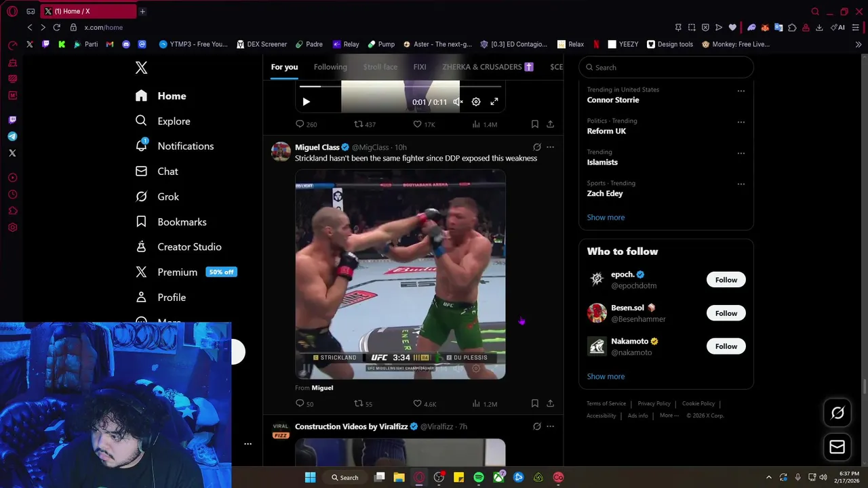
Task: Open Notifications in the sidebar
Action: [174, 146]
